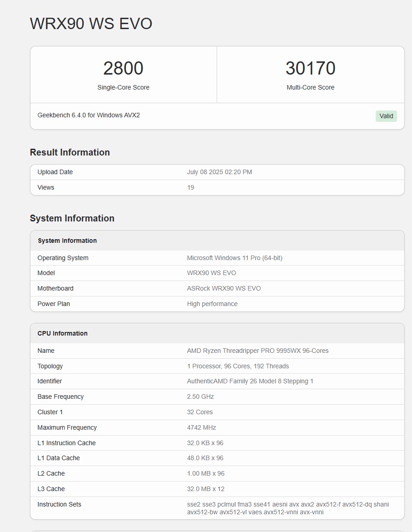
Task: Click the CPU Information table header
Action: pyautogui.click(x=63, y=333)
